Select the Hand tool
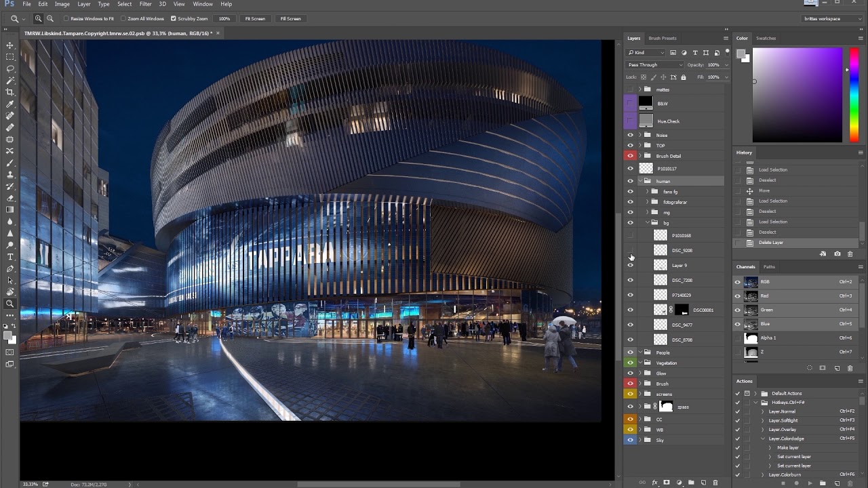 pyautogui.click(x=10, y=292)
